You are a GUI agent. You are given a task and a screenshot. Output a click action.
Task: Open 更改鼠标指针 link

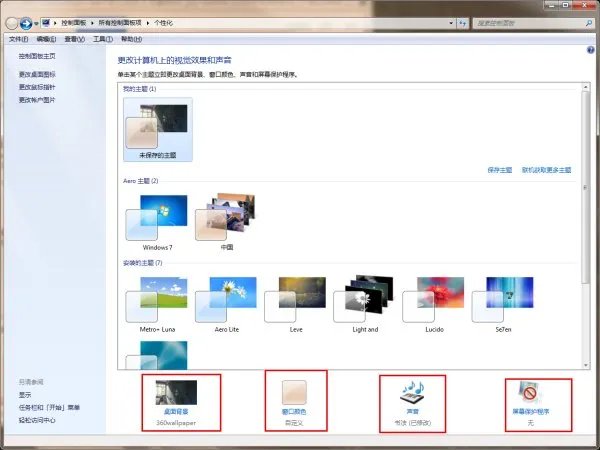click(37, 87)
